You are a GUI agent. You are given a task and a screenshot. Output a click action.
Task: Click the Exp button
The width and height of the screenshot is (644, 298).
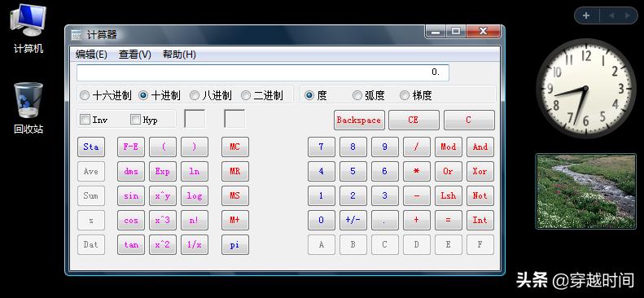tap(163, 172)
